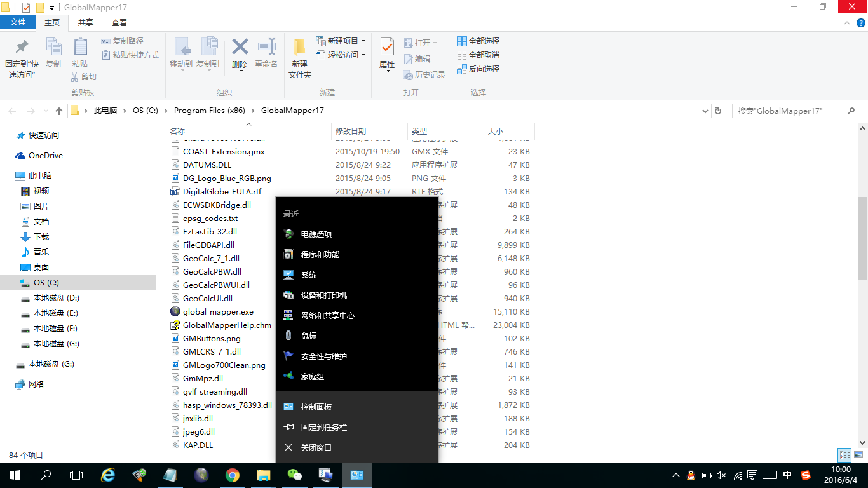The image size is (868, 488).
Task: Open Google Chrome from the taskbar
Action: tap(232, 475)
